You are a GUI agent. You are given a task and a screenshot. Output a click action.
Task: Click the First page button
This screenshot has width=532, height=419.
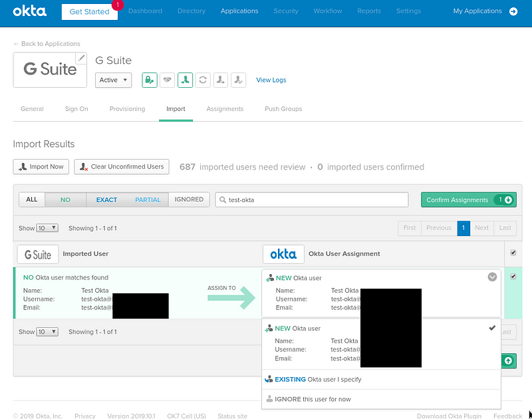[410, 228]
